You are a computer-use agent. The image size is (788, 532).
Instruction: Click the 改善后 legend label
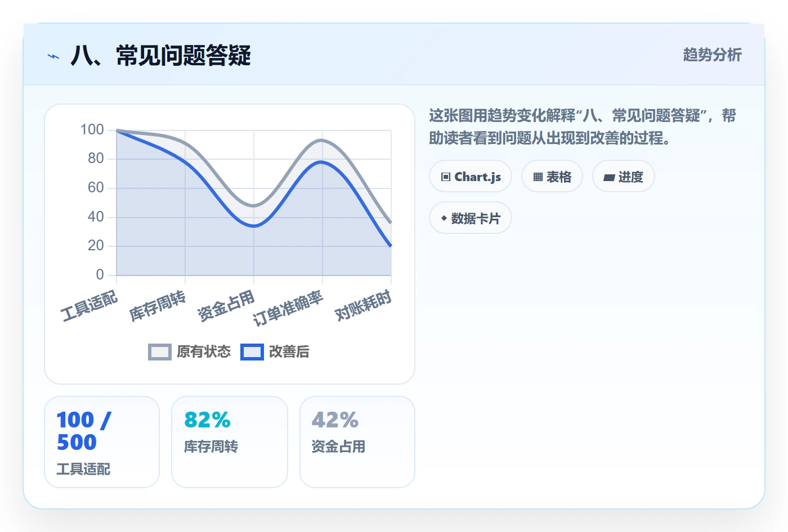[289, 352]
